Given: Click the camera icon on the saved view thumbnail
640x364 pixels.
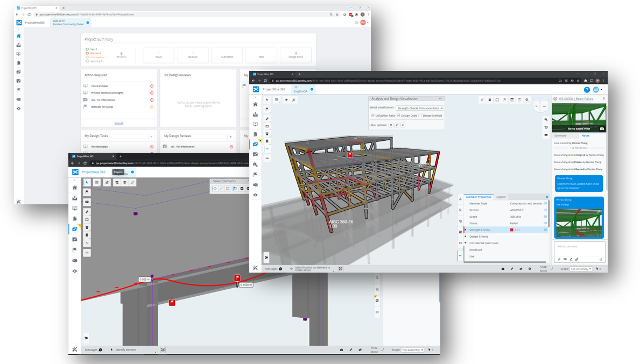Looking at the screenshot, I should click(602, 129).
